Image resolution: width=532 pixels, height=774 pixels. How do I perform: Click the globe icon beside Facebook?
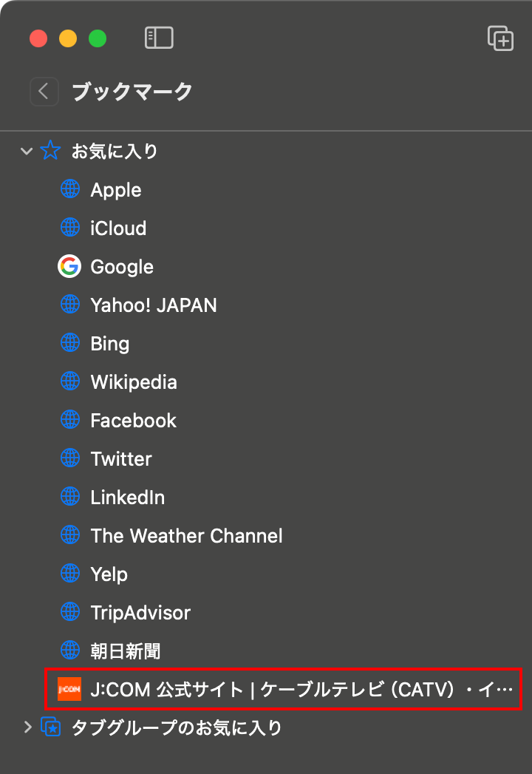pos(70,420)
